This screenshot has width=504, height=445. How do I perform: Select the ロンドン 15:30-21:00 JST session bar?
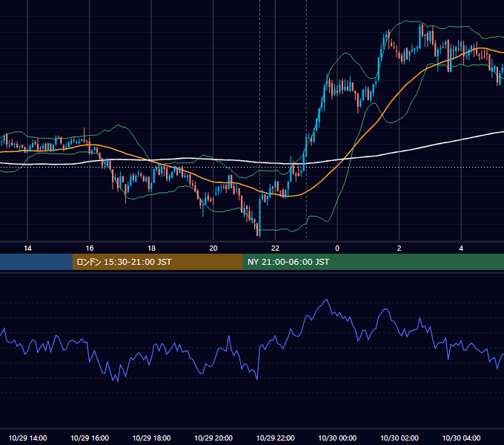(157, 262)
